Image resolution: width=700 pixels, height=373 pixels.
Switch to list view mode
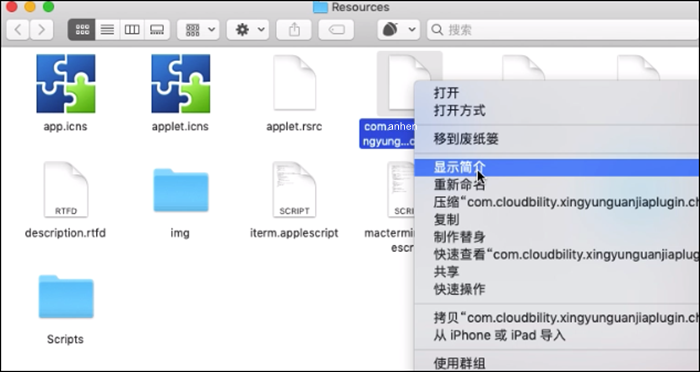point(107,30)
